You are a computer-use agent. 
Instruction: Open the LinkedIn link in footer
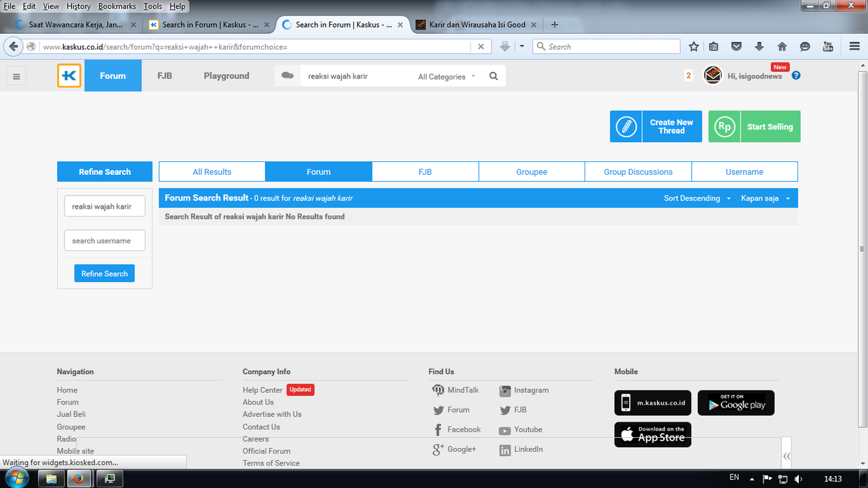point(521,449)
